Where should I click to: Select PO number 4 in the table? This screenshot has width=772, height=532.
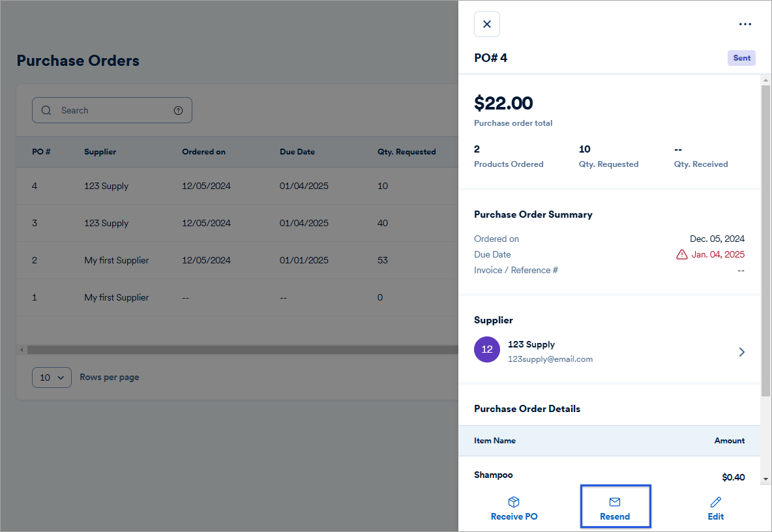coord(35,186)
